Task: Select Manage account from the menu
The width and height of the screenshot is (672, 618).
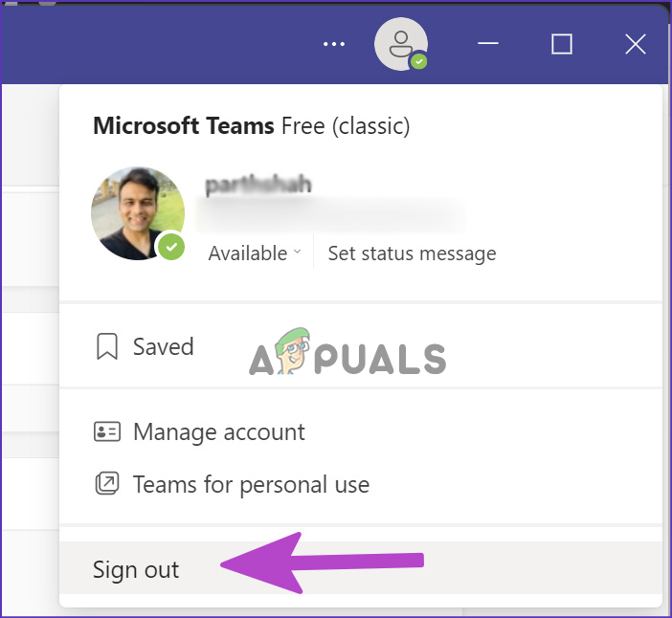Action: (x=219, y=431)
